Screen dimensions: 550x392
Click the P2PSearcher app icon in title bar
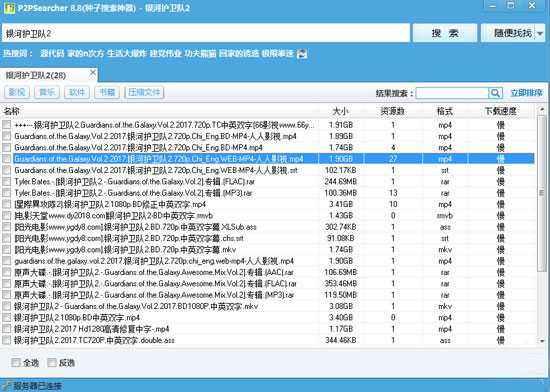9,8
